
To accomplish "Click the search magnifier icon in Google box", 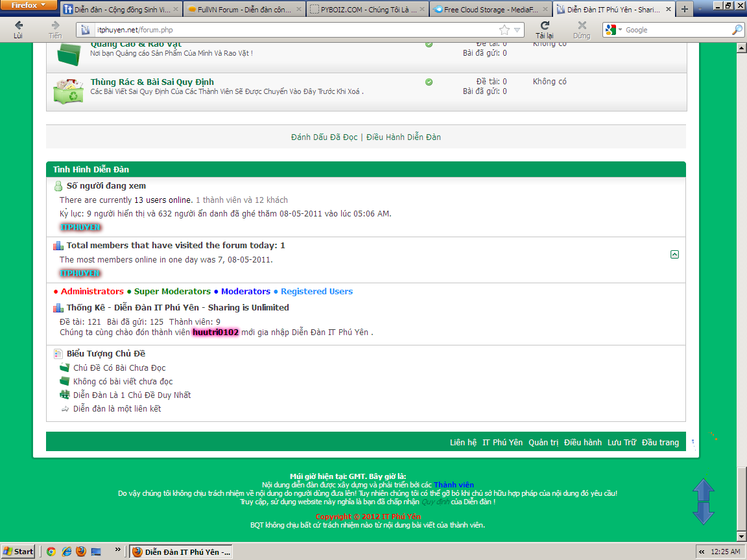I will 737,30.
